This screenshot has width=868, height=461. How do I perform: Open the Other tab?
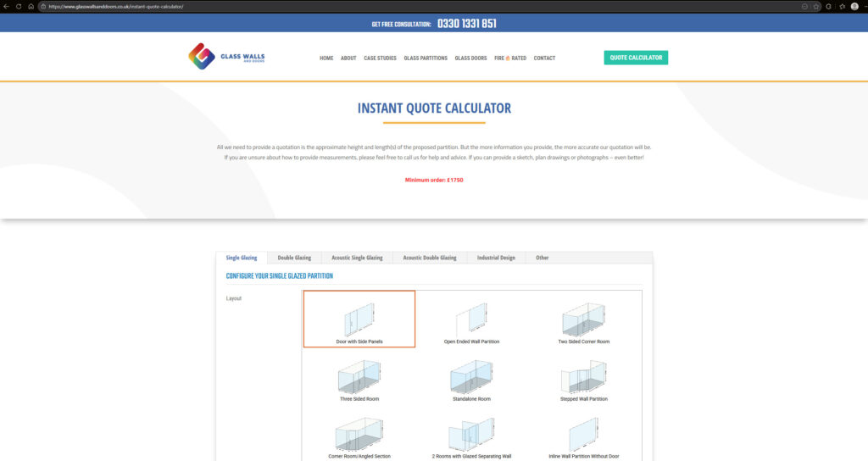542,258
